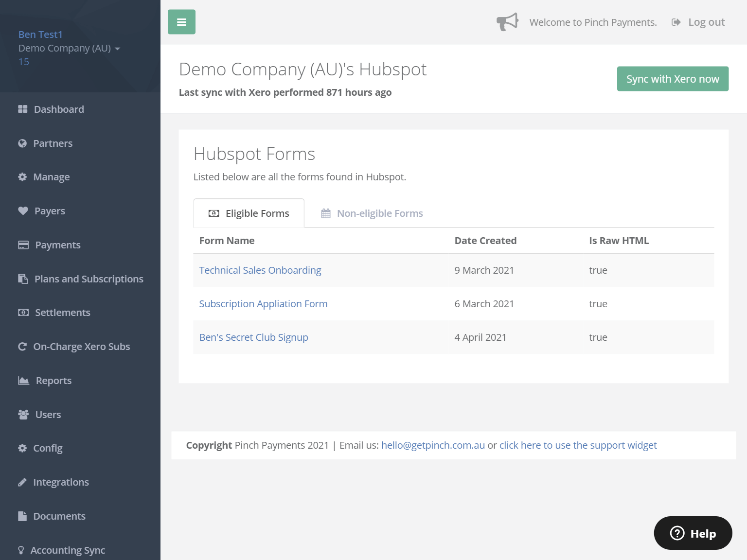Click the Reports chart icon
The image size is (747, 560).
pos(23,380)
